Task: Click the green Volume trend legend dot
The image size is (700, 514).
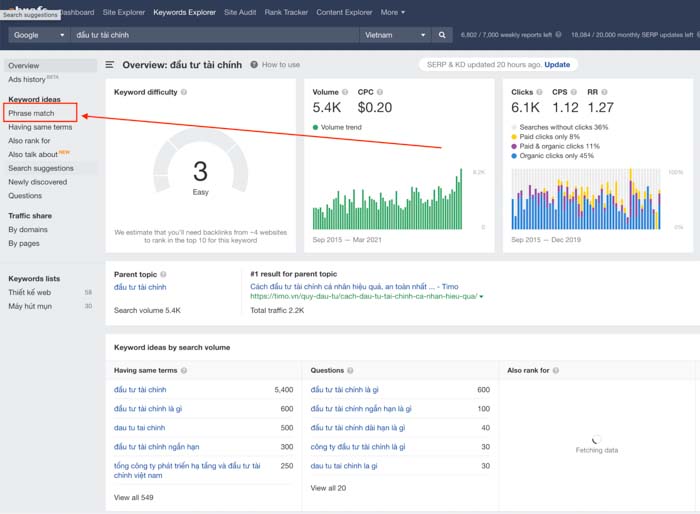Action: point(315,127)
